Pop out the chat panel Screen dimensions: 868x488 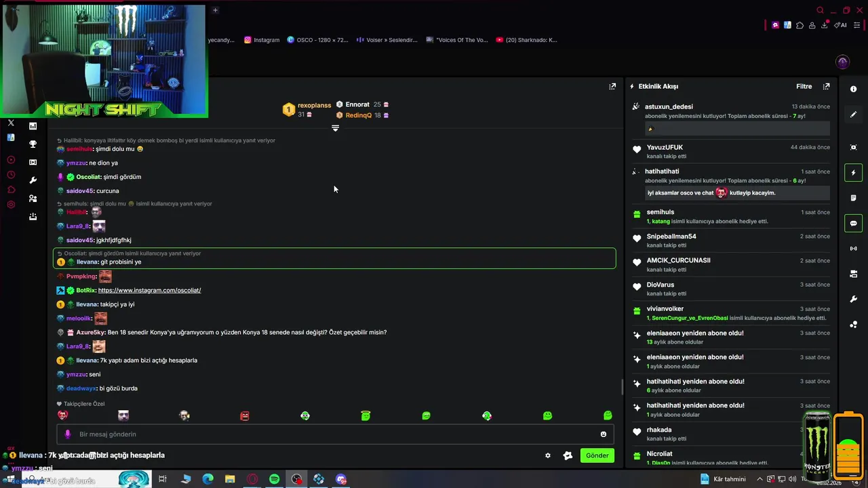(612, 86)
